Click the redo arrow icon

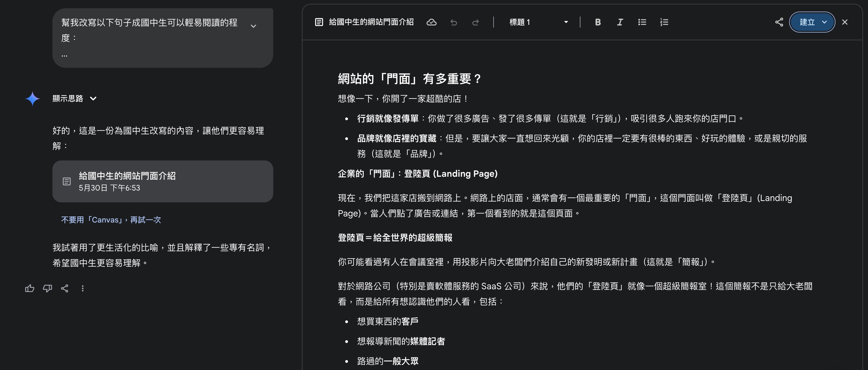point(475,22)
